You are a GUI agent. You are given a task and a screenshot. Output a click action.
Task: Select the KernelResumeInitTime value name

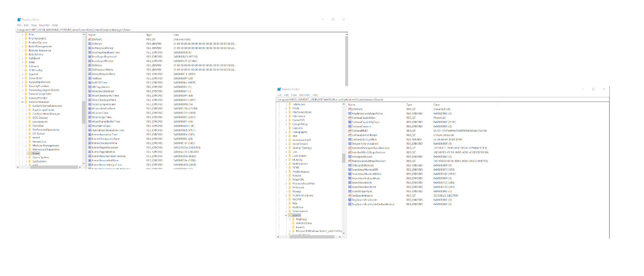click(105, 160)
